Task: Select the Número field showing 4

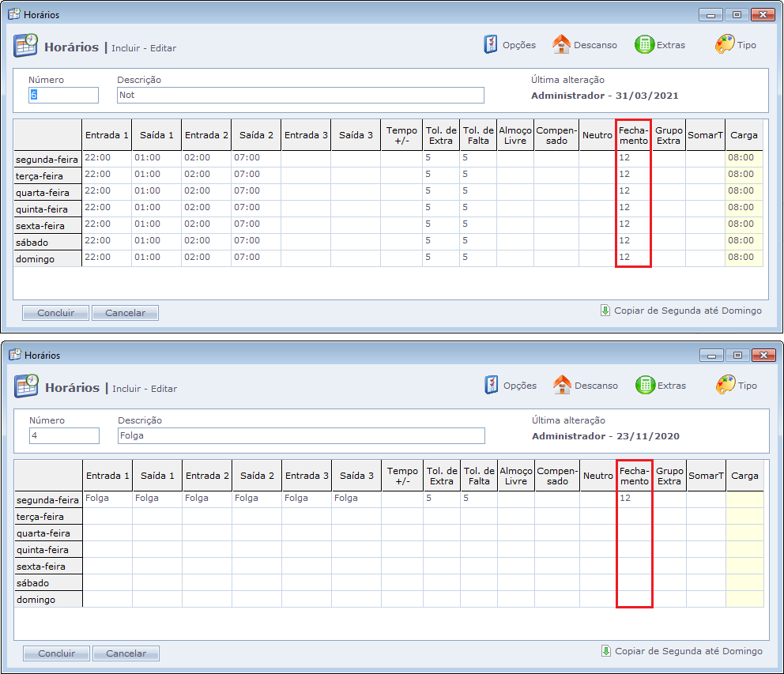Action: [64, 435]
